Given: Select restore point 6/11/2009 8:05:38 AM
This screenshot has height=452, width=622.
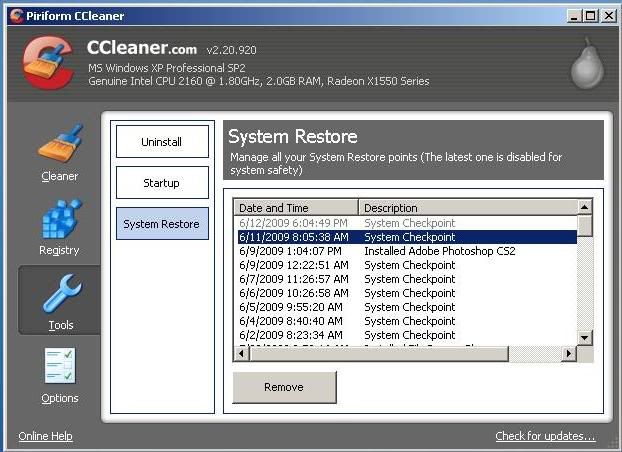Looking at the screenshot, I should 407,237.
